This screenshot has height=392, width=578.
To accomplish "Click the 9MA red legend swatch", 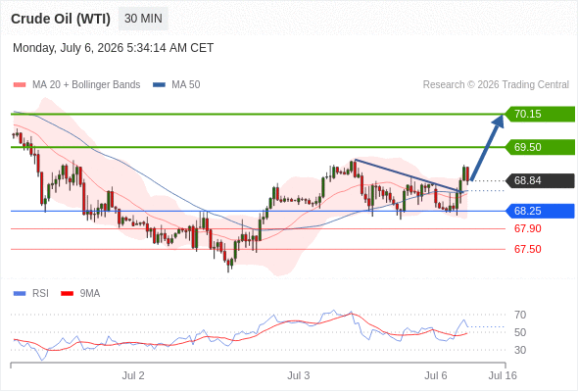I will click(x=67, y=294).
